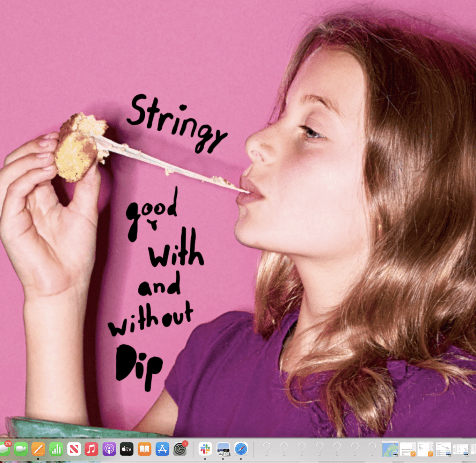
Task: Click the first question mark Dock placeholder
Action: pos(266,449)
